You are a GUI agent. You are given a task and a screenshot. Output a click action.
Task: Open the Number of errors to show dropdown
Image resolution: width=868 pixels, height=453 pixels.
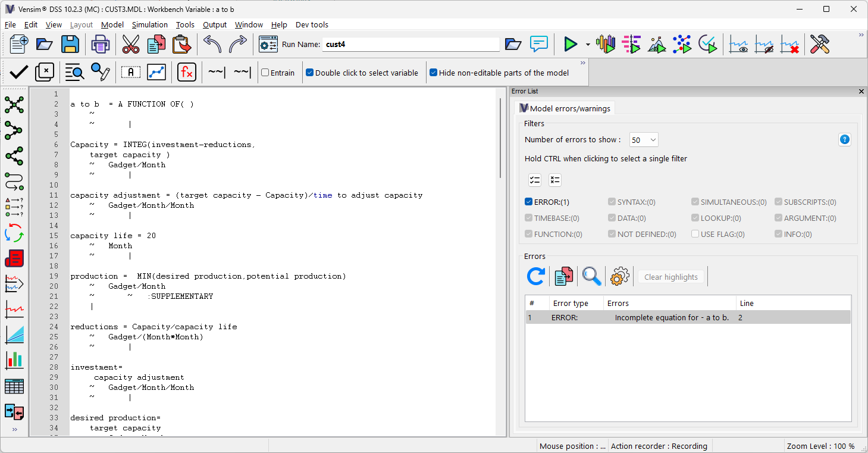pyautogui.click(x=643, y=139)
